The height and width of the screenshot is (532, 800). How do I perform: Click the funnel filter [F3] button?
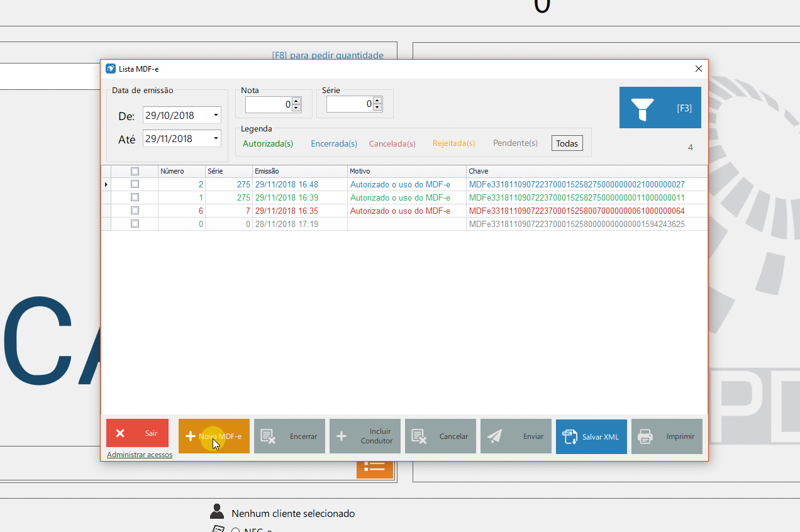(x=660, y=108)
